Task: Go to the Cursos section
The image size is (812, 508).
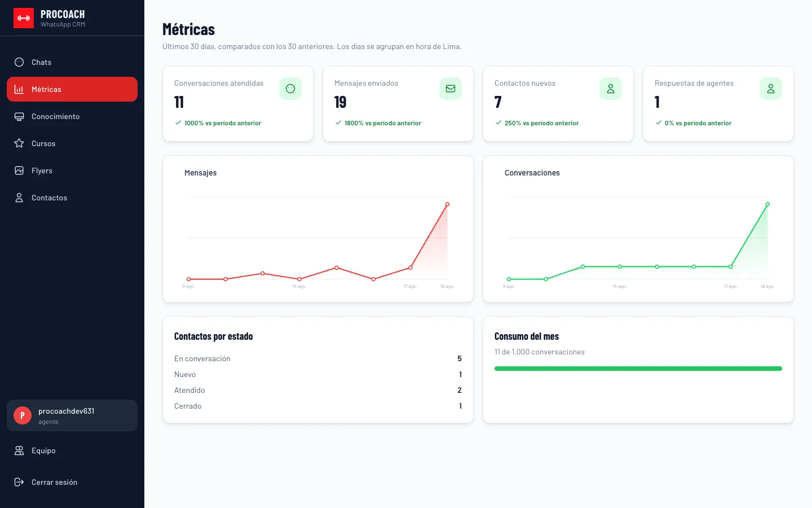Action: click(72, 143)
